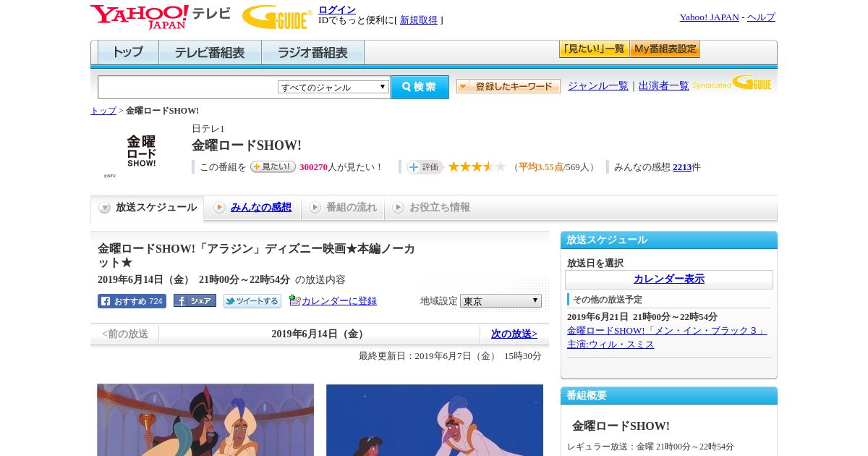Image resolution: width=868 pixels, height=456 pixels.
Task: Open the Yahoo! JAPAN link at top right
Action: (x=709, y=17)
